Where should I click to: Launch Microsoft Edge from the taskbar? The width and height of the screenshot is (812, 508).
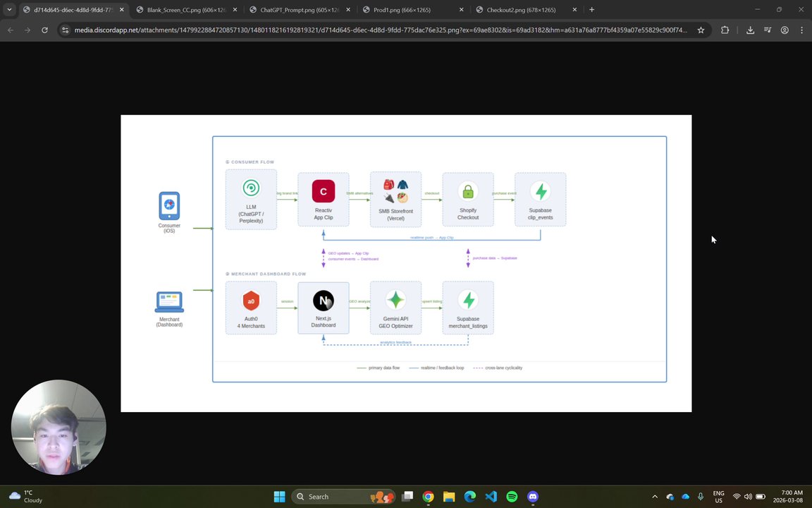point(470,497)
